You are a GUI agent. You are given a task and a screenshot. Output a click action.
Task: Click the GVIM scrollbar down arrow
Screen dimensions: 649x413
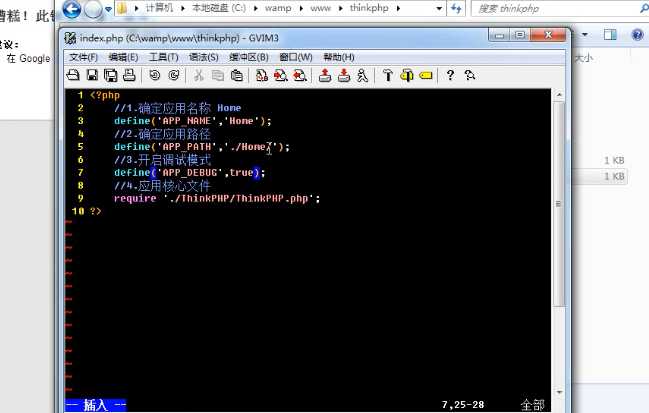559,392
